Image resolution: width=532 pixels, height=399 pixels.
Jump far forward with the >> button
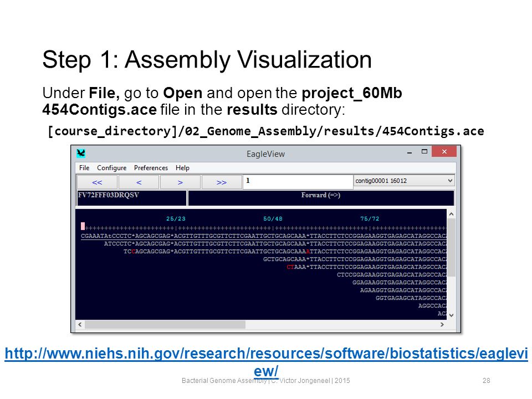(222, 182)
